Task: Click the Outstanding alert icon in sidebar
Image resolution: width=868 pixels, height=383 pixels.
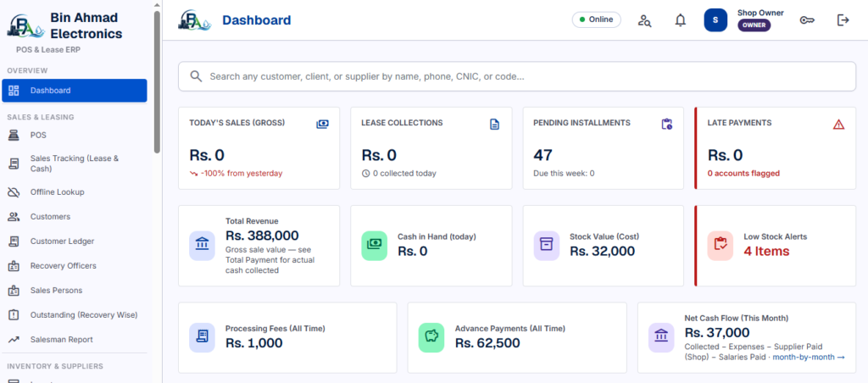Action: click(14, 315)
